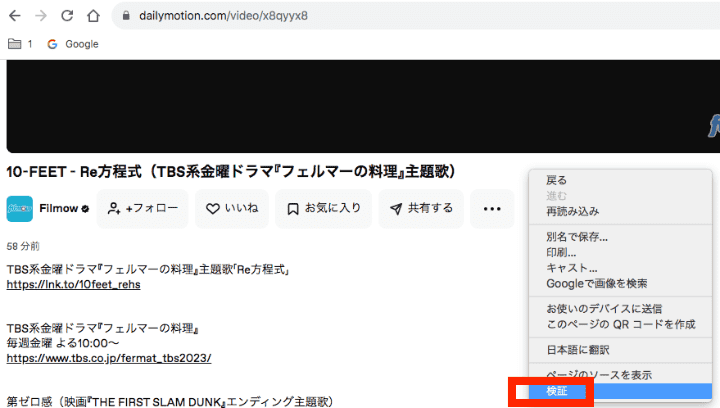Choose 別名で保存... from context menu
Viewport: 720px width, 408px height.
(620, 237)
